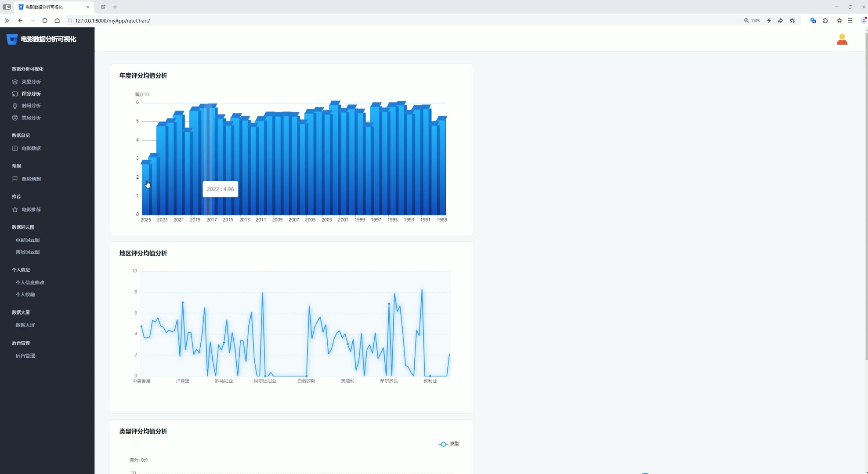
Task: Switch to 评分分析 menu item
Action: tap(31, 94)
